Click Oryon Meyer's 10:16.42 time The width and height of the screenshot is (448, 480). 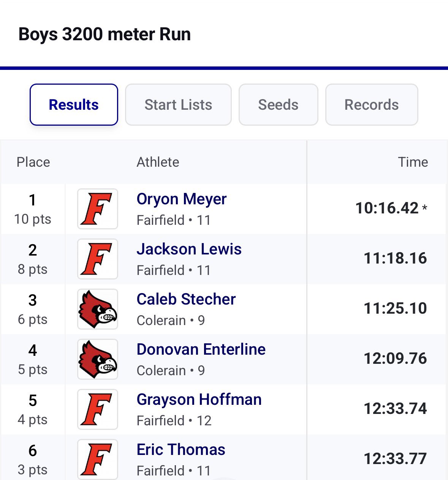(387, 208)
